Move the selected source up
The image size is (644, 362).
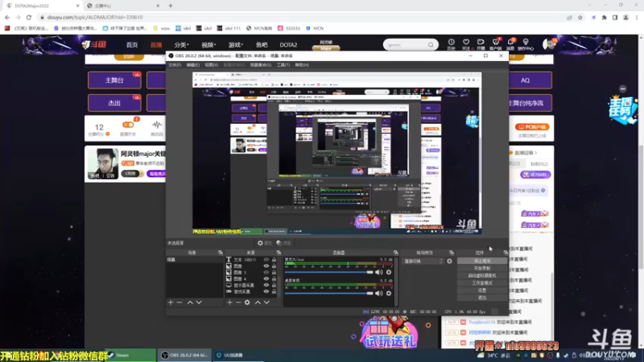click(258, 302)
